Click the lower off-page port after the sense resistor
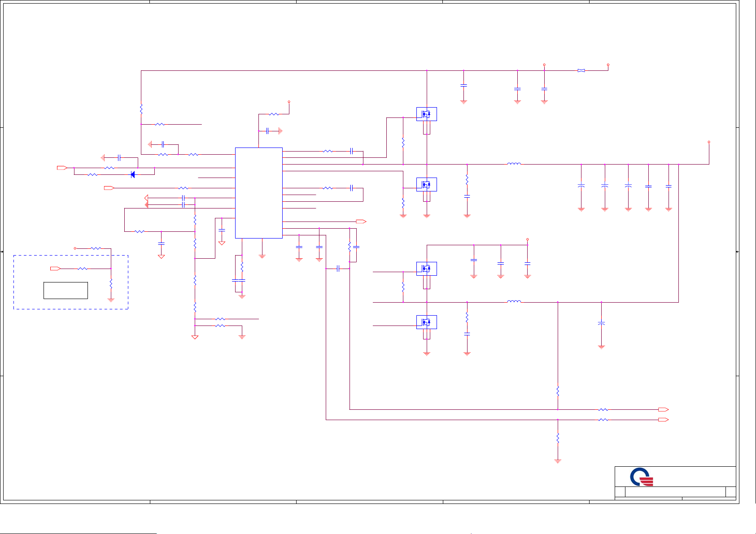 coord(664,420)
